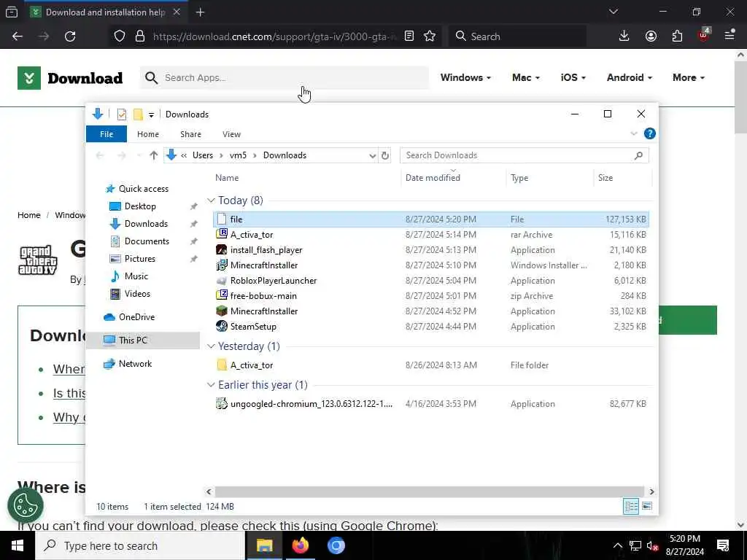Click the Home breadcrumb link on webpage
This screenshot has width=747, height=560.
pos(29,215)
